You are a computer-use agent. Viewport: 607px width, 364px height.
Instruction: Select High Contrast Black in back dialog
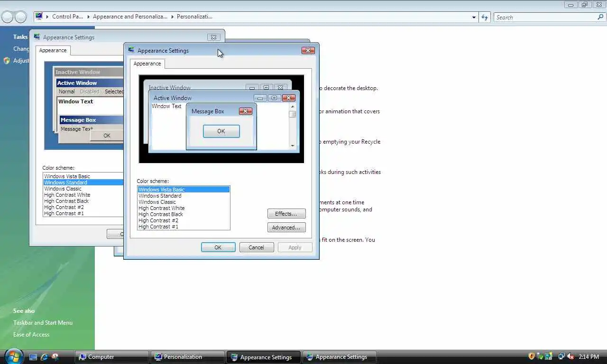click(83, 201)
